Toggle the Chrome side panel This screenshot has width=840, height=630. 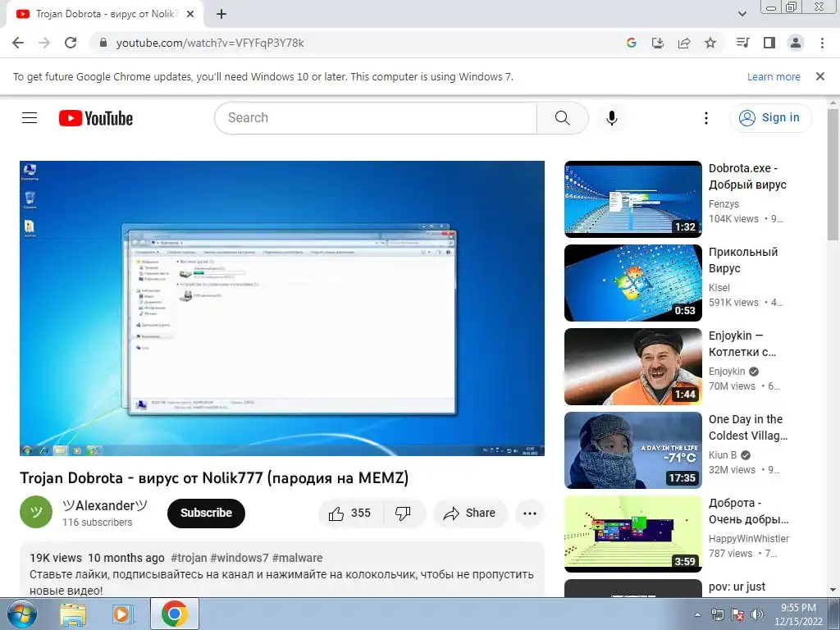pyautogui.click(x=769, y=43)
